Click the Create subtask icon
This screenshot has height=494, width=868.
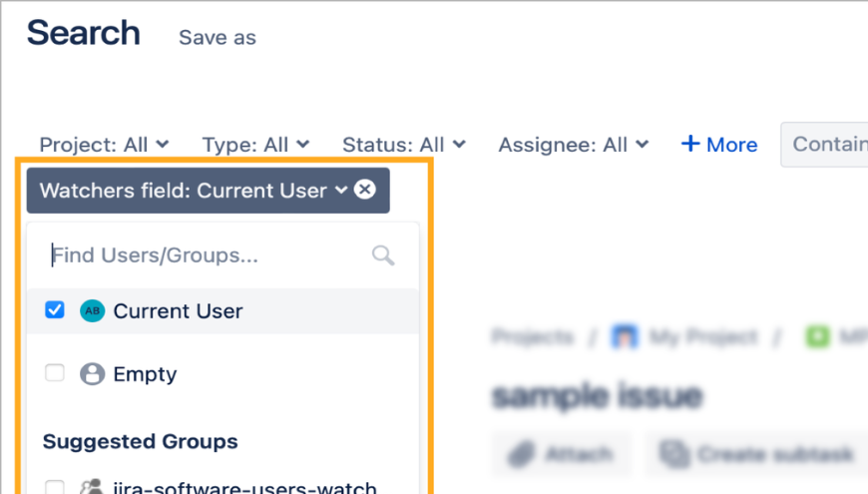pyautogui.click(x=675, y=454)
